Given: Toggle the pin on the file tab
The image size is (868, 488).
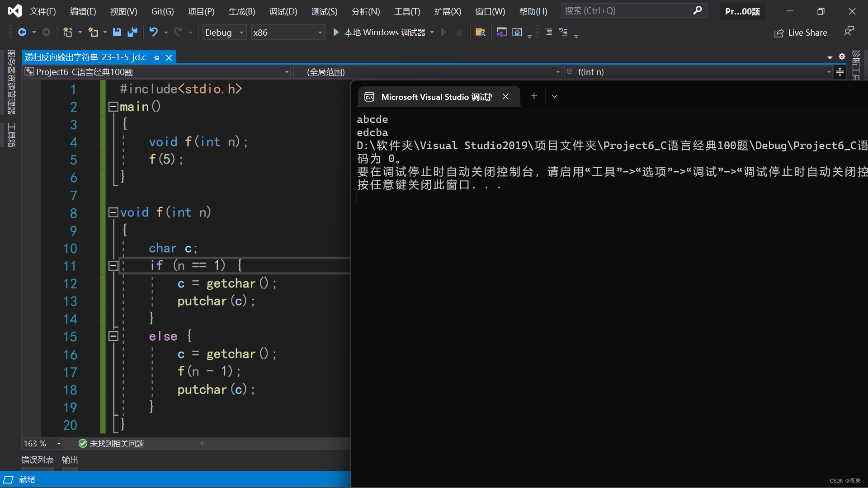Looking at the screenshot, I should [156, 58].
